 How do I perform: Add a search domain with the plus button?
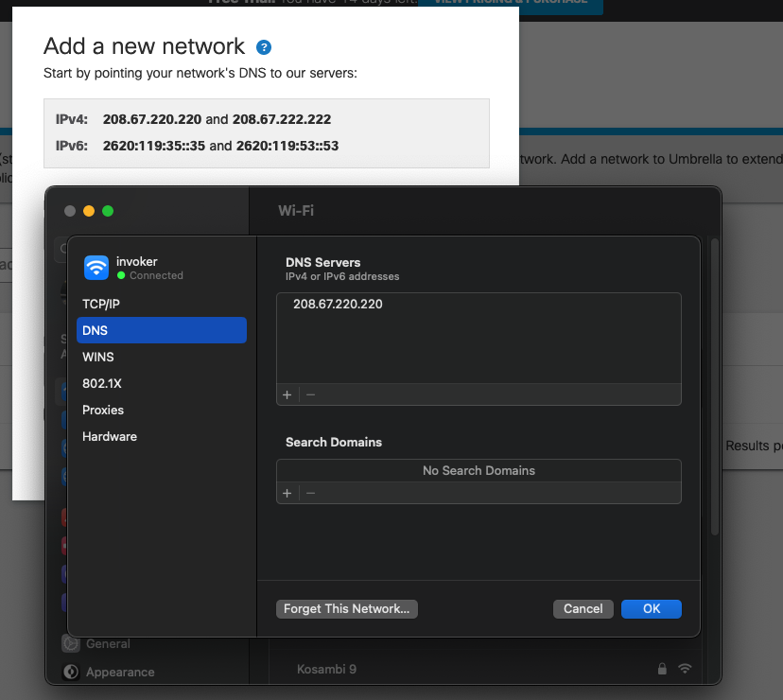[287, 493]
